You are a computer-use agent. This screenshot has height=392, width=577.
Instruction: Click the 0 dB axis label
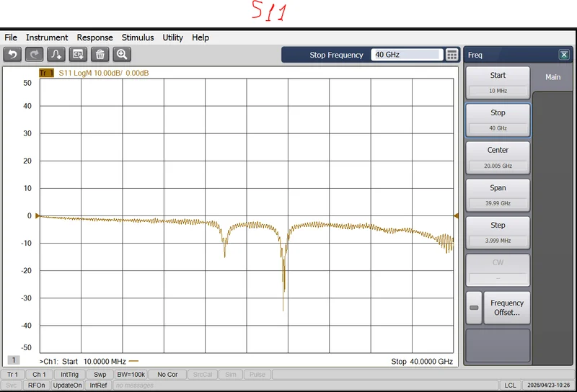[30, 216]
